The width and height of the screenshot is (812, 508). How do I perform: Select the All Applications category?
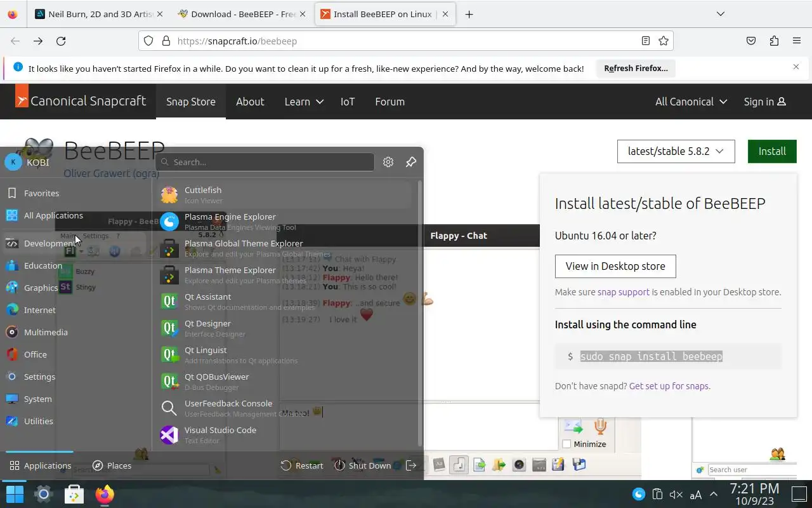coord(76,215)
